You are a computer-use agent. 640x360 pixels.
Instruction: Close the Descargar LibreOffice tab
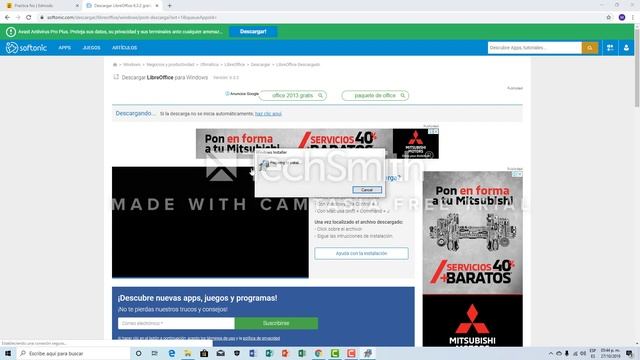pos(157,6)
